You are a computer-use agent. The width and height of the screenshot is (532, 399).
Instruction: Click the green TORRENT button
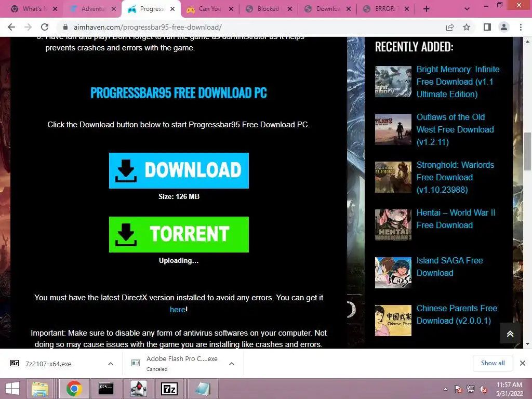click(179, 234)
